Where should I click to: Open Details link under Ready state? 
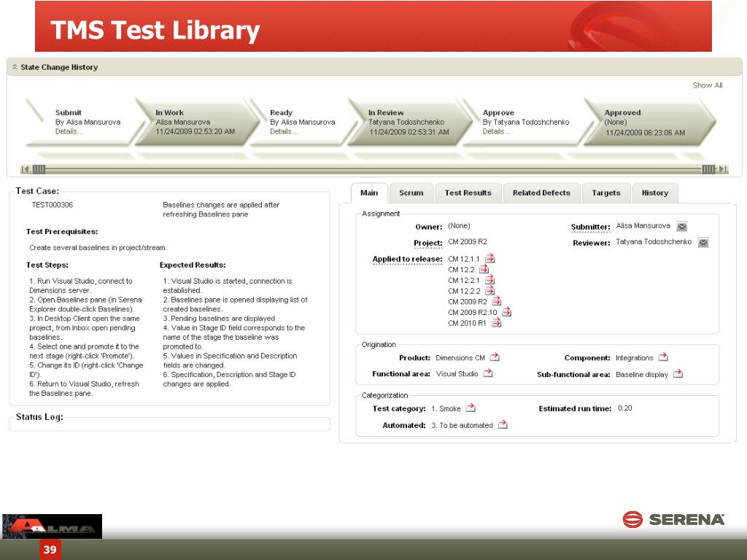pos(284,131)
